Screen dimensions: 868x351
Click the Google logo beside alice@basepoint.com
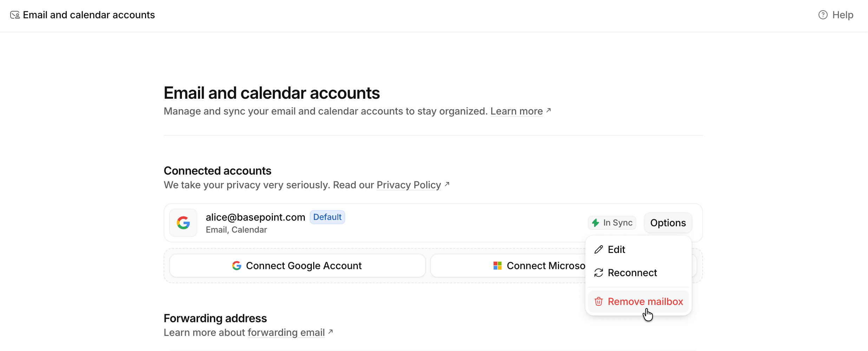[183, 223]
